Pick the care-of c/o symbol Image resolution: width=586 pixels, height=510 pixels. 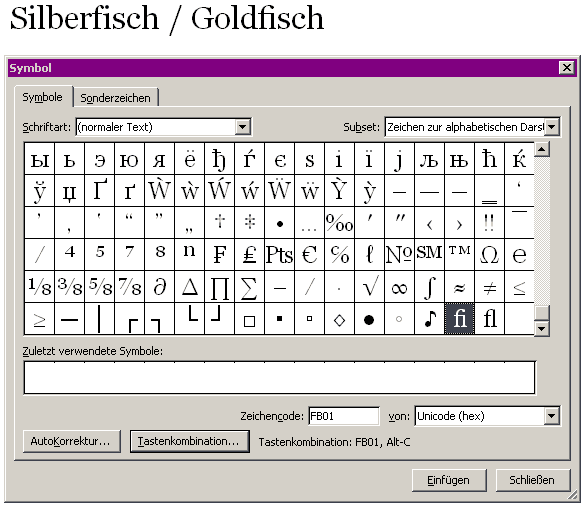click(339, 255)
